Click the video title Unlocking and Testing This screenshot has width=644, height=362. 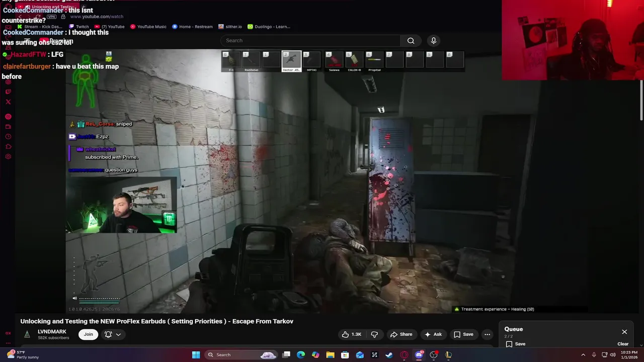pos(156,321)
